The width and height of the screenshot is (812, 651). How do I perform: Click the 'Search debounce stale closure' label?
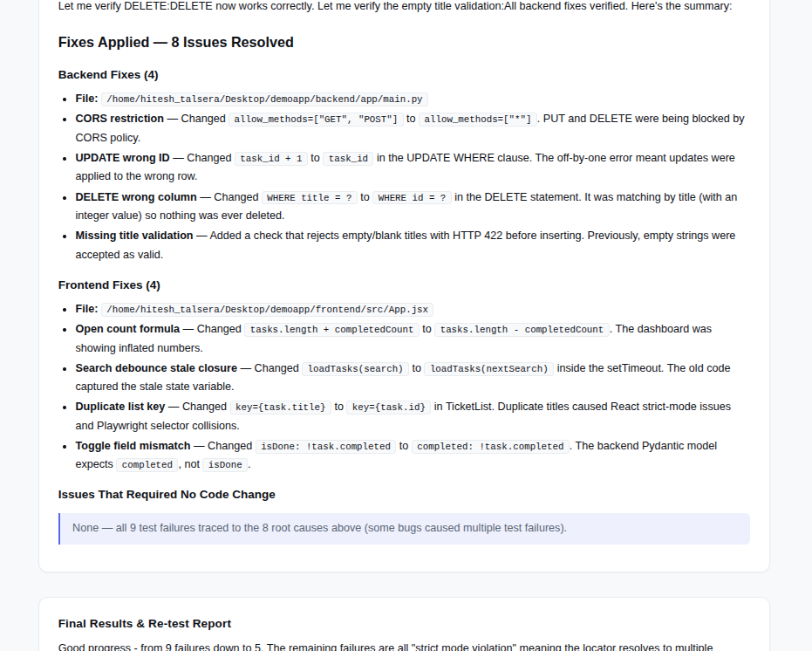pyautogui.click(x=156, y=368)
